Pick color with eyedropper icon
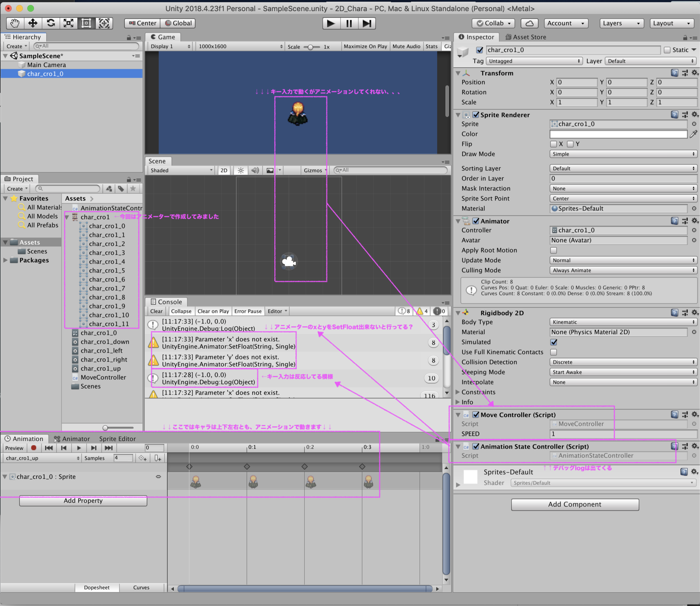700x606 pixels. tap(693, 134)
